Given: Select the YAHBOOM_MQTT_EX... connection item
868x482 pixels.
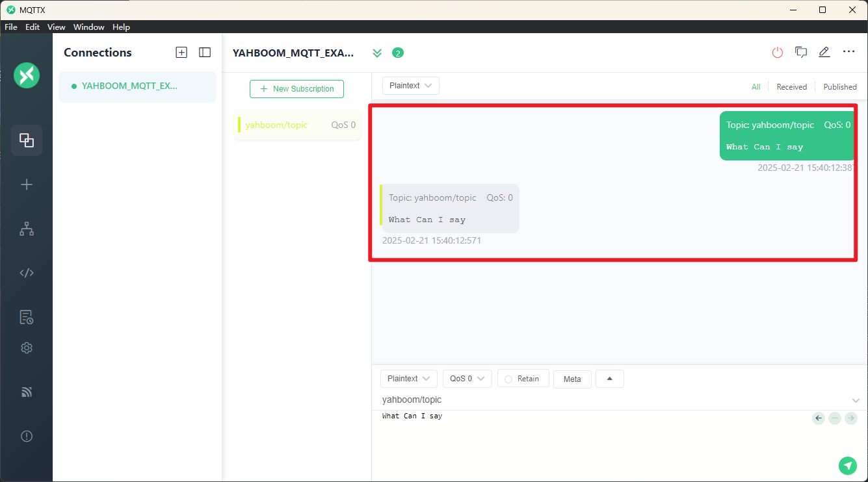Looking at the screenshot, I should click(137, 86).
